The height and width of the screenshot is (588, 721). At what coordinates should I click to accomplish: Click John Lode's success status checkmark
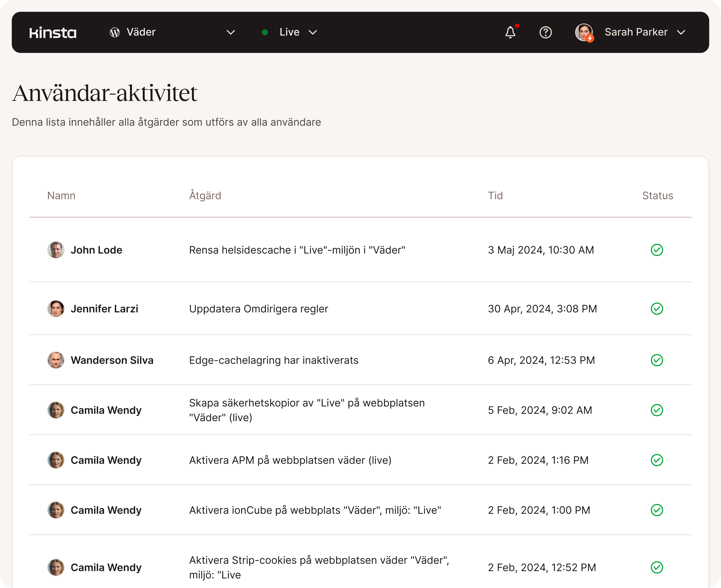pyautogui.click(x=657, y=250)
